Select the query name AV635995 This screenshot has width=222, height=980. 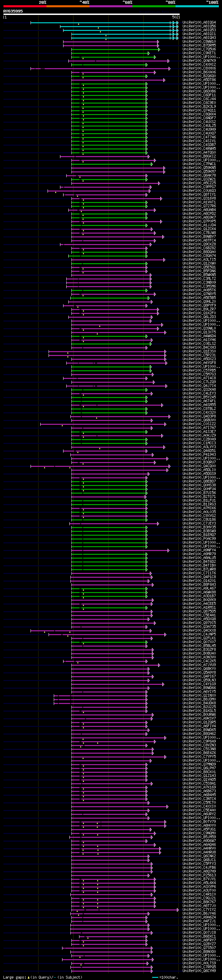pyautogui.click(x=13, y=11)
